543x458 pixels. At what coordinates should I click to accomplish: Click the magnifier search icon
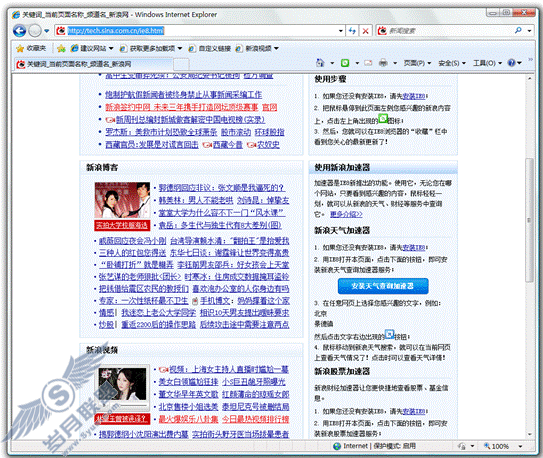click(518, 30)
